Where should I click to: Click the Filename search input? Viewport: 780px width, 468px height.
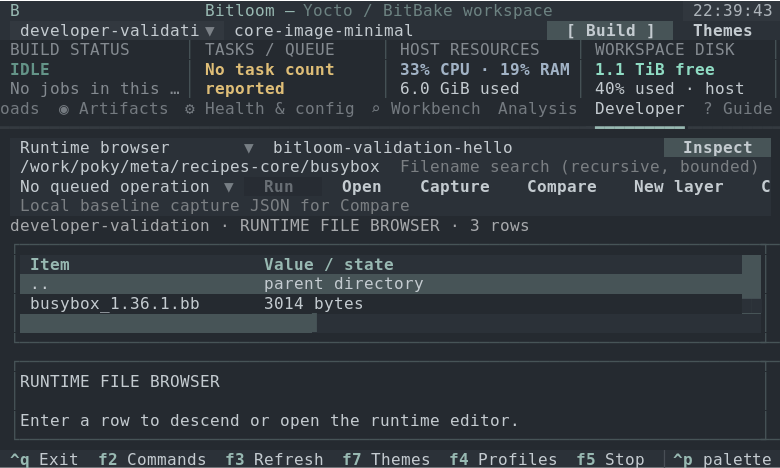(579, 167)
